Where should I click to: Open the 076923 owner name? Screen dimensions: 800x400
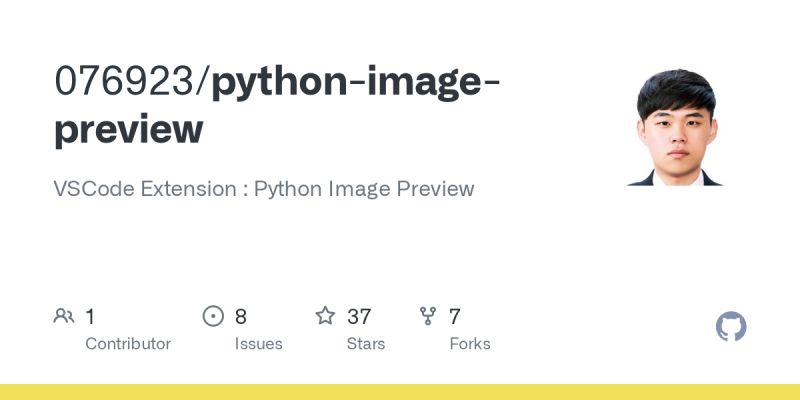coord(124,81)
